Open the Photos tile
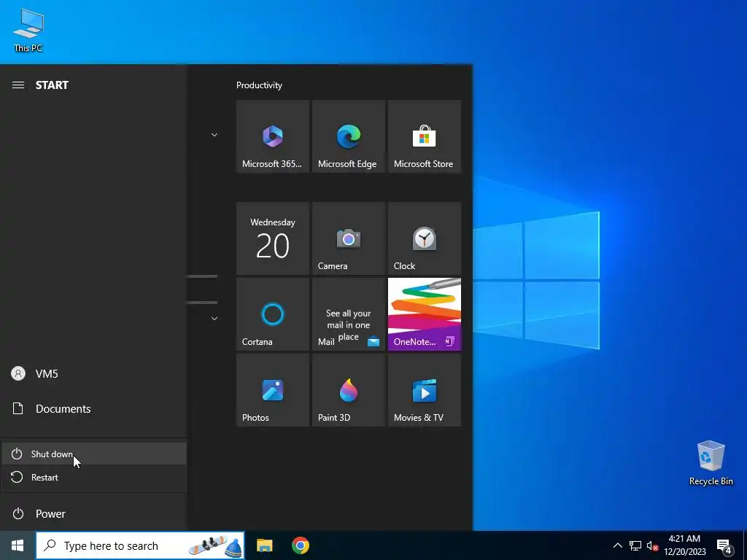 tap(273, 390)
